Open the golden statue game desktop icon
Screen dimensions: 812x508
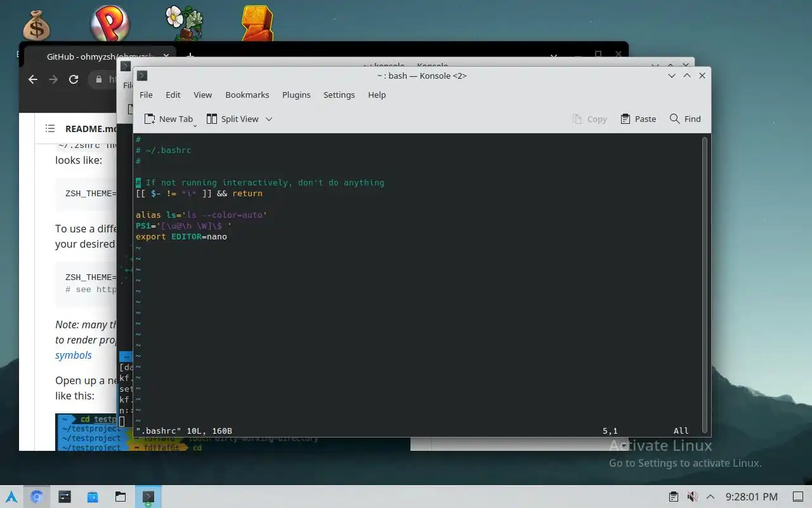point(257,24)
